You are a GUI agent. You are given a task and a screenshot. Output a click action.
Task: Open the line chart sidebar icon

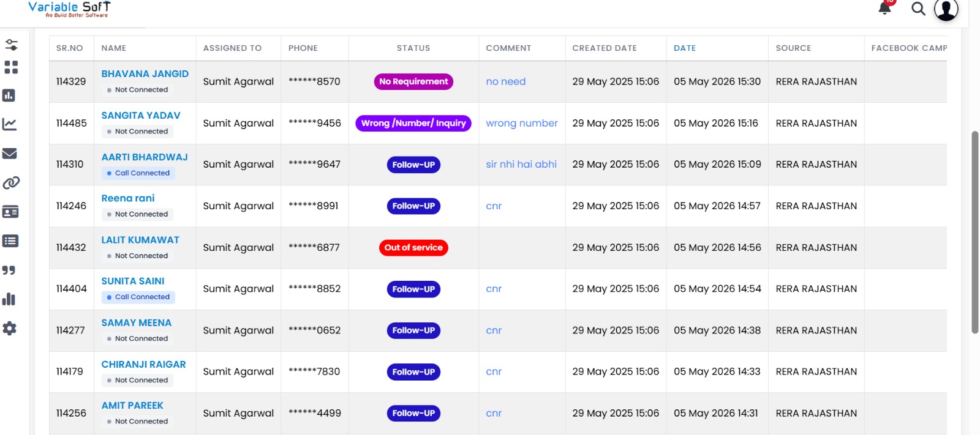click(x=10, y=124)
